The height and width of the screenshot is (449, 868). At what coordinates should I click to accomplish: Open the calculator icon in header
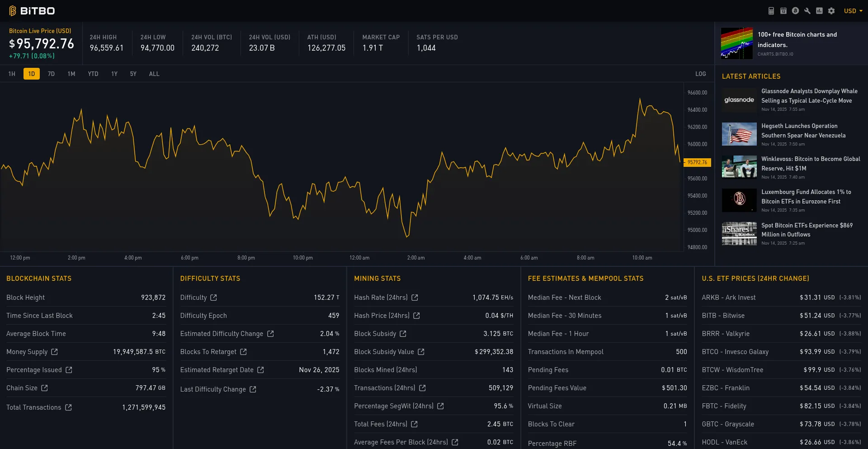771,11
